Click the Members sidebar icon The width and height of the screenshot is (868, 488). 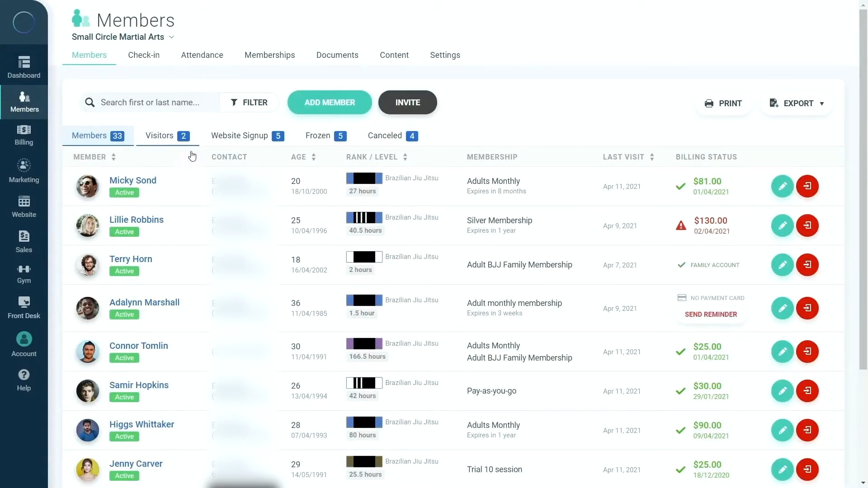[x=24, y=102]
